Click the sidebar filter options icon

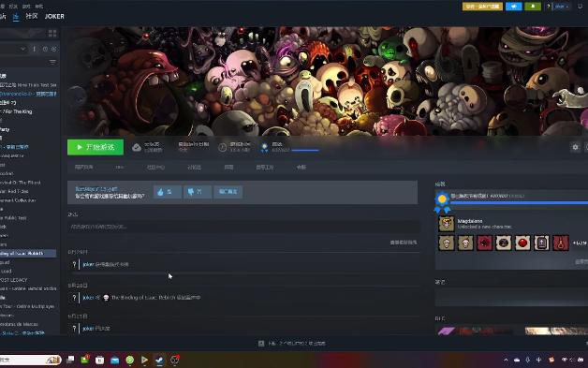pyautogui.click(x=52, y=62)
